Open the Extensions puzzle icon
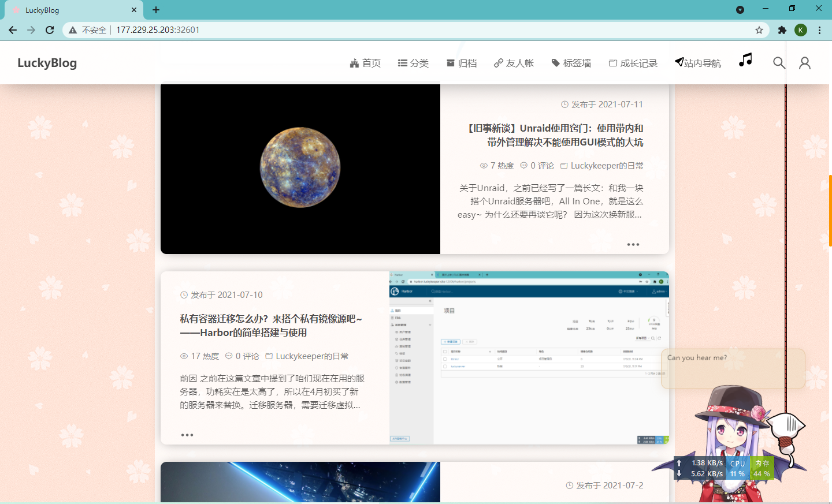 [782, 30]
